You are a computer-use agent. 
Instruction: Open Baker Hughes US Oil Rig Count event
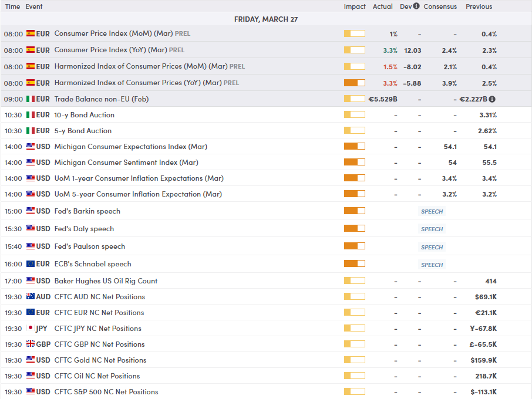point(106,280)
